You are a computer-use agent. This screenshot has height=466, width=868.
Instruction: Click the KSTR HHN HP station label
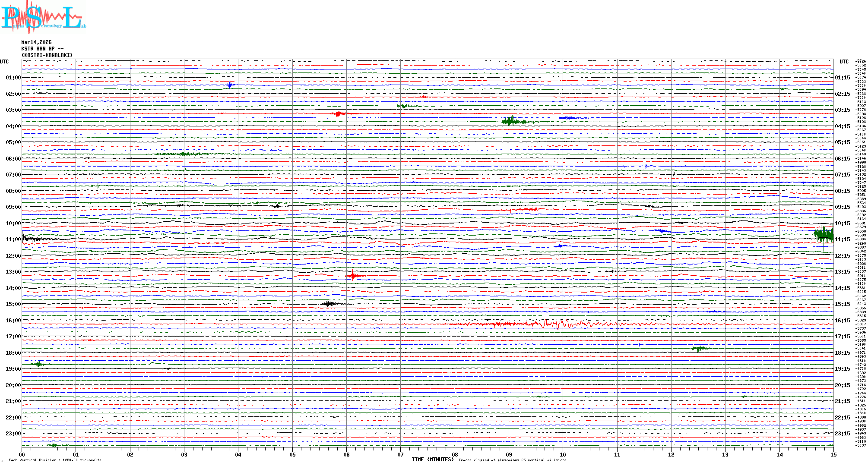click(42, 49)
